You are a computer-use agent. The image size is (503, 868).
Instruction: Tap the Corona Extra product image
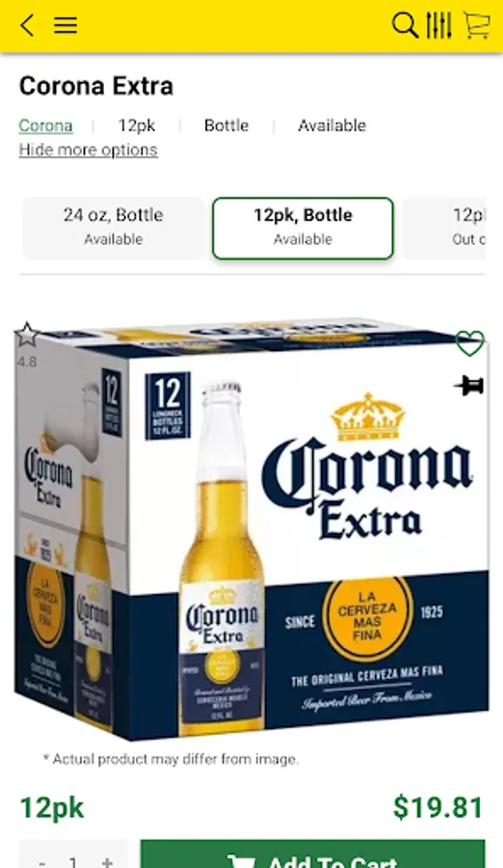coord(251,529)
